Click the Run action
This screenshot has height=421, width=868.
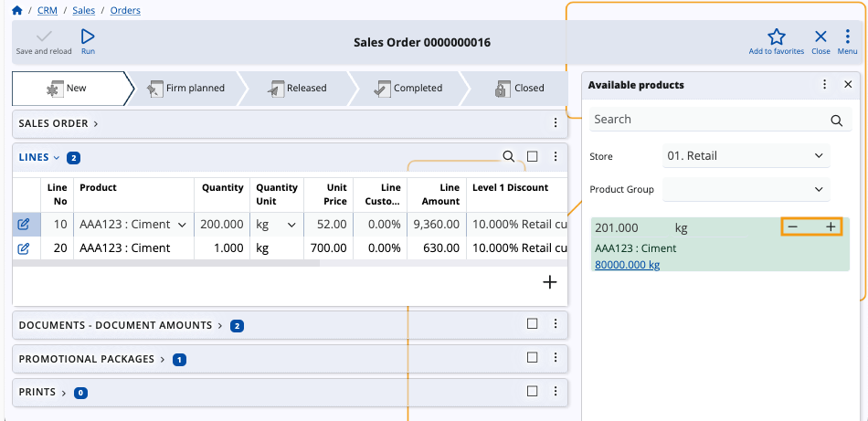(88, 43)
